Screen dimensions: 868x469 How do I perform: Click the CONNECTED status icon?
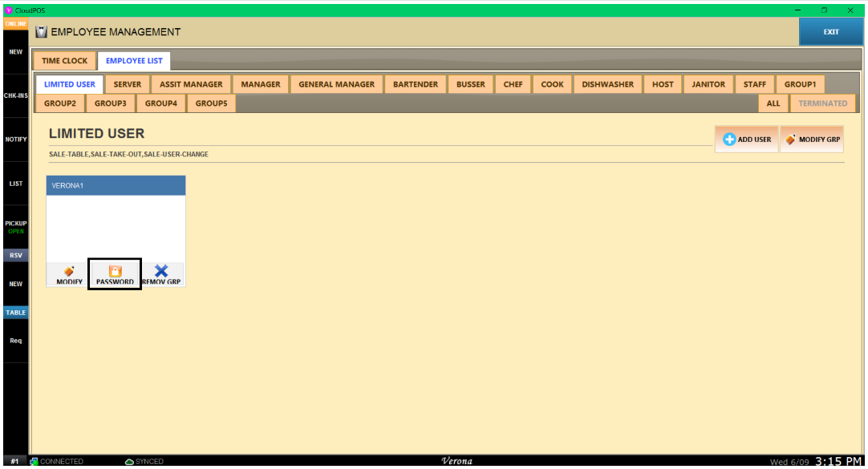click(34, 461)
